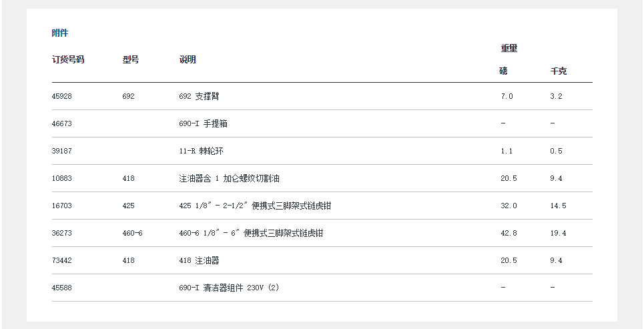The height and width of the screenshot is (329, 644).
Task: Click order number 39187
Action: coord(61,151)
